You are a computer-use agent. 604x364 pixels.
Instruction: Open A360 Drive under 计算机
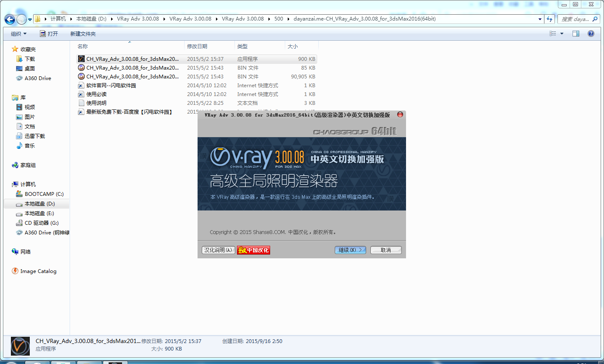pyautogui.click(x=42, y=232)
